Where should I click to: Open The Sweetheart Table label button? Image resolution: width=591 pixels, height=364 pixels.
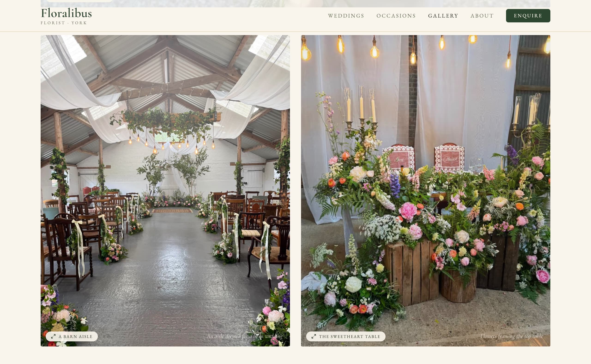(x=346, y=336)
